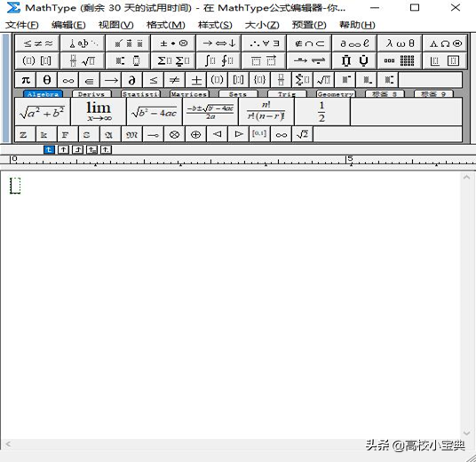
Task: Insert the square root of a²+b² expression
Action: coord(43,111)
